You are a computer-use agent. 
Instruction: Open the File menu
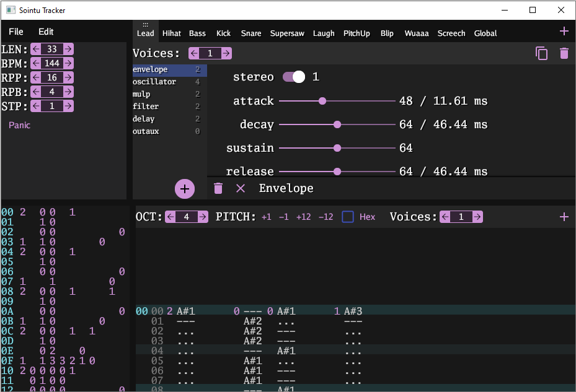[16, 32]
